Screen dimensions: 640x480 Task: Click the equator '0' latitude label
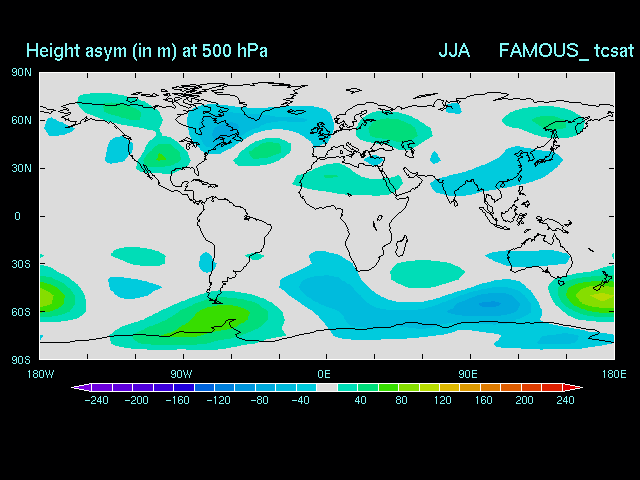(17, 216)
